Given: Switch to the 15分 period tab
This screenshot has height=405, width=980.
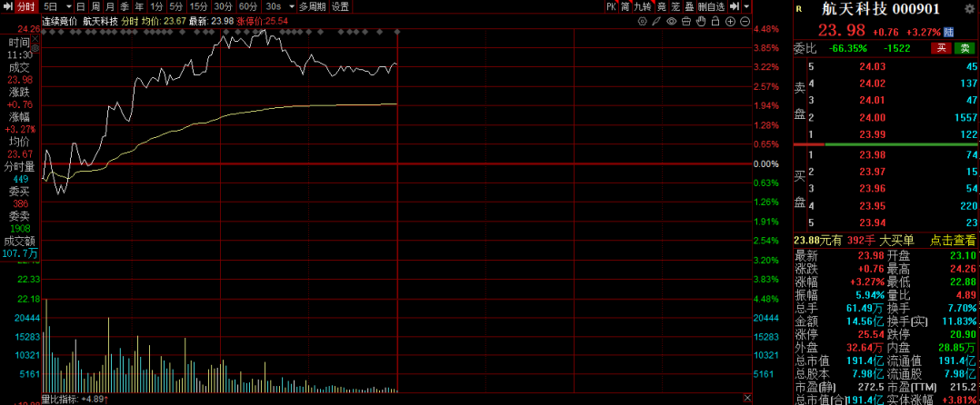Looking at the screenshot, I should point(198,6).
